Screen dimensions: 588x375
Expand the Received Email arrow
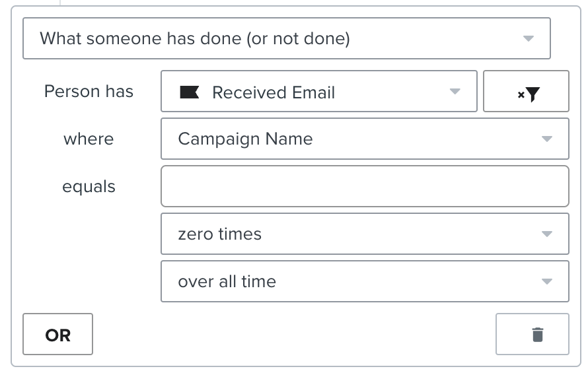tap(455, 91)
